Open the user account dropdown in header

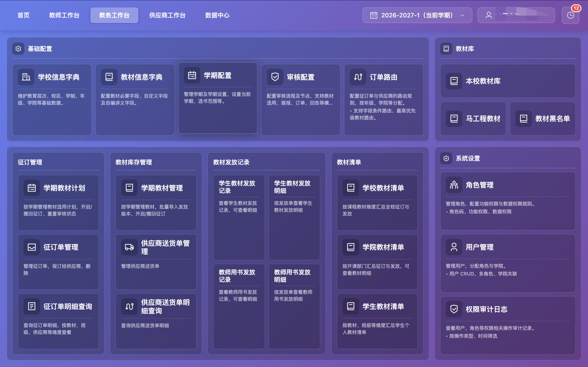pos(516,15)
